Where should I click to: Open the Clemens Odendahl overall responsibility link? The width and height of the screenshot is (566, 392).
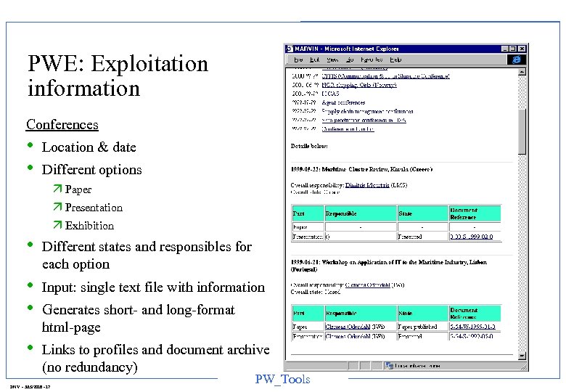click(367, 285)
